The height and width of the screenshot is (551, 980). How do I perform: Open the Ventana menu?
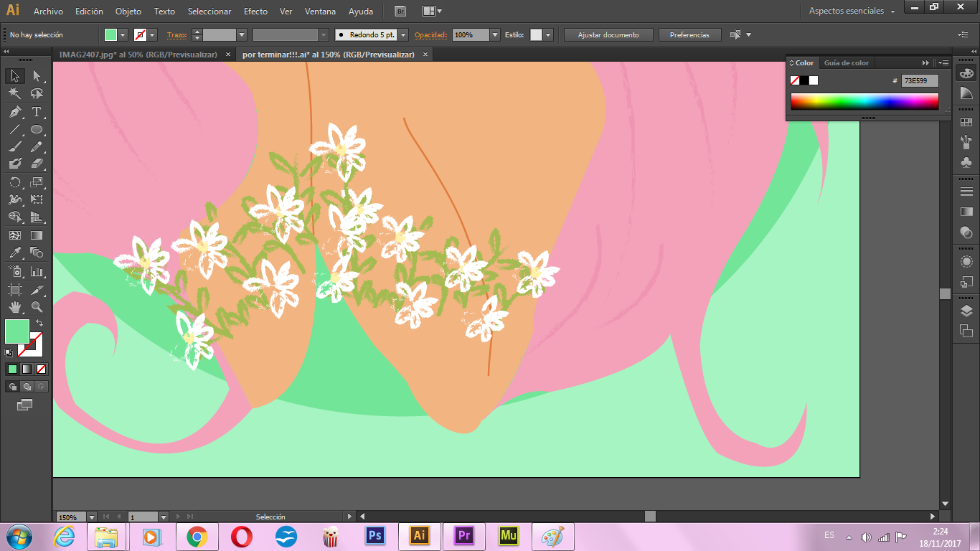(319, 11)
